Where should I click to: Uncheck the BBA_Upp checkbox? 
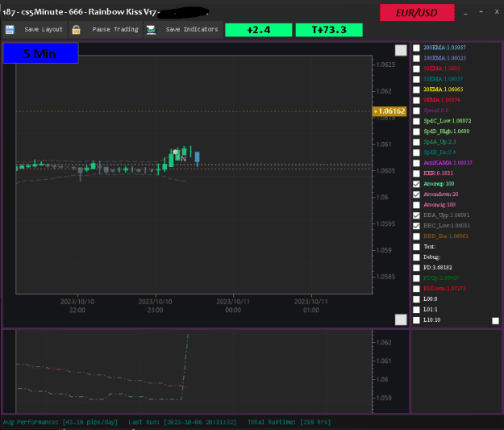click(x=416, y=215)
